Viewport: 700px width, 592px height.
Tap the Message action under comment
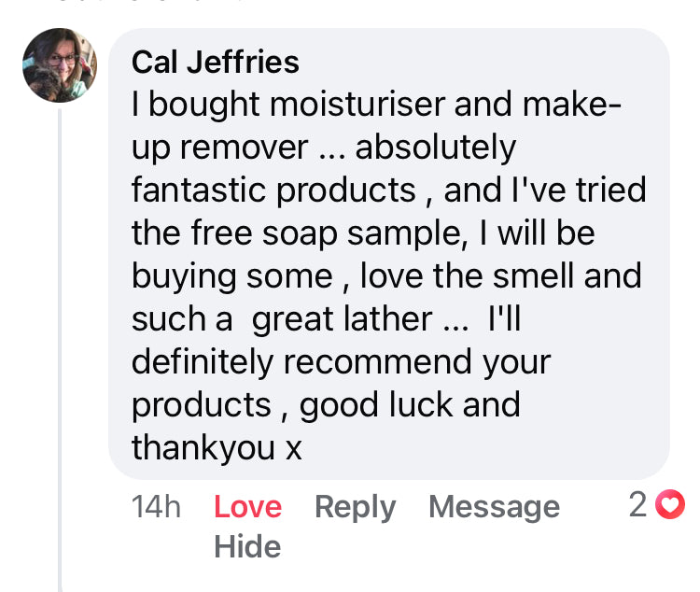pyautogui.click(x=494, y=507)
